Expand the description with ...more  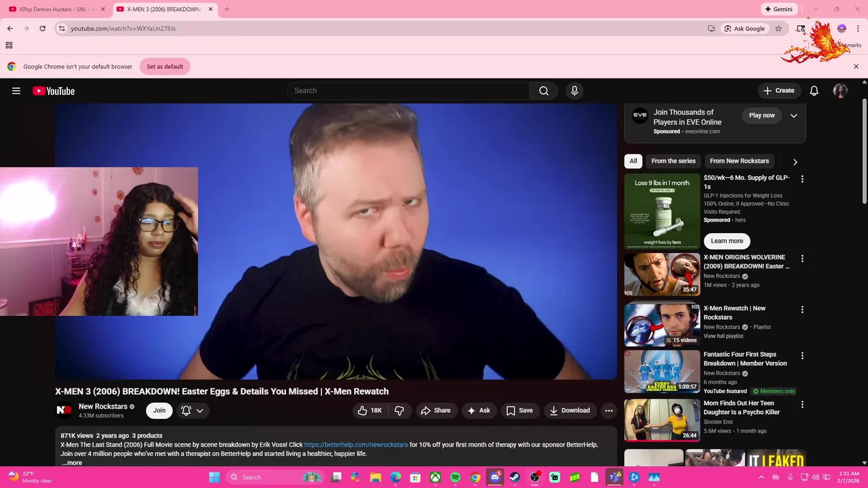click(72, 463)
